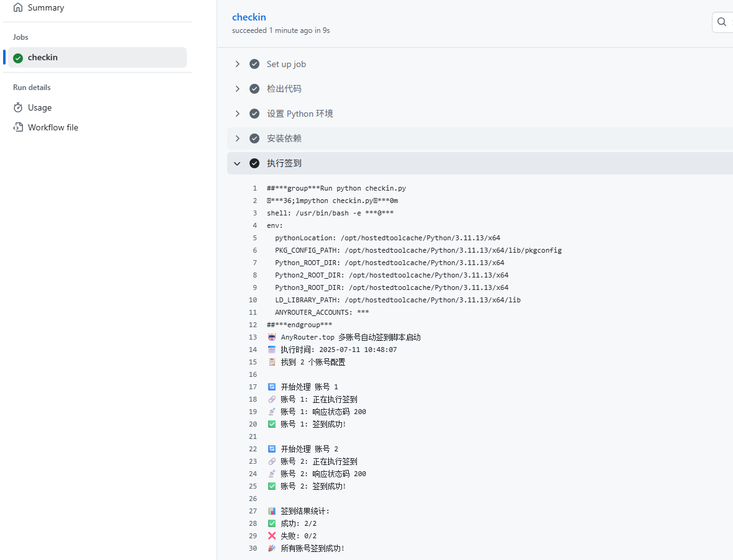Click the ANYROUTER_ACCOUNTS log line
Screen dimensions: 733x560
(322, 312)
